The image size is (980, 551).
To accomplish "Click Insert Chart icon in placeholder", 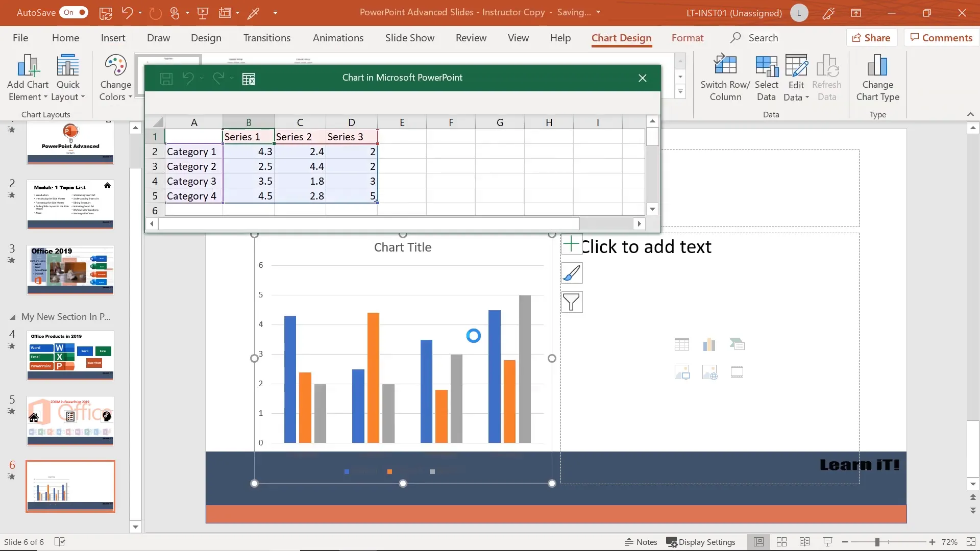I will 709,344.
